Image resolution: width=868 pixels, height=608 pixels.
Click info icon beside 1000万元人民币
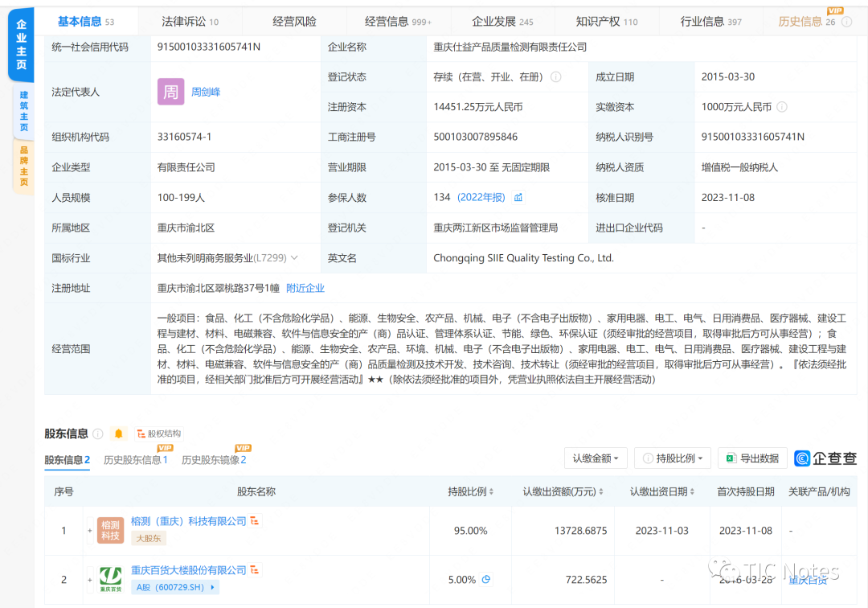tap(782, 107)
